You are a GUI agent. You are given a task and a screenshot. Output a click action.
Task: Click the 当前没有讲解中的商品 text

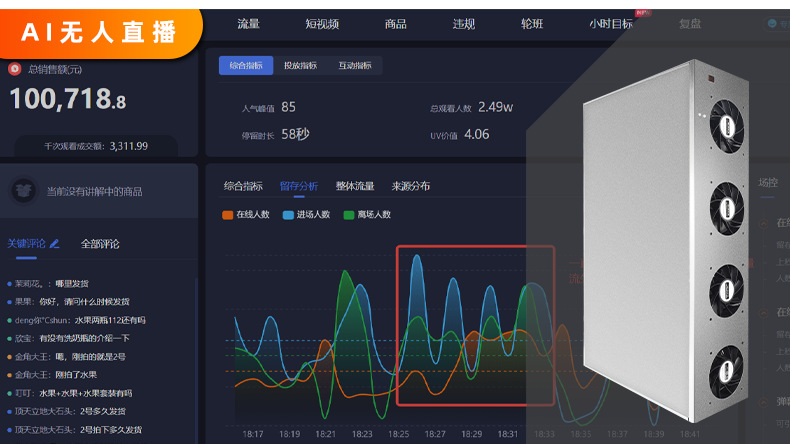[x=94, y=192]
